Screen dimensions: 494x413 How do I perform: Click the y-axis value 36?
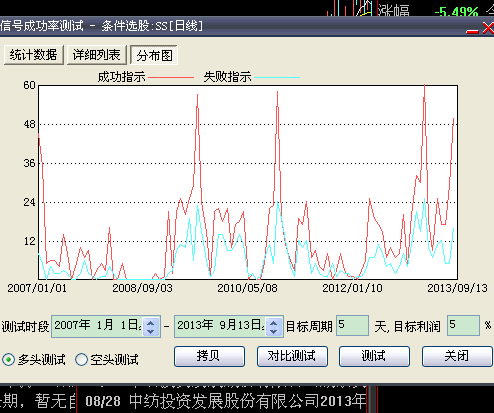(29, 163)
